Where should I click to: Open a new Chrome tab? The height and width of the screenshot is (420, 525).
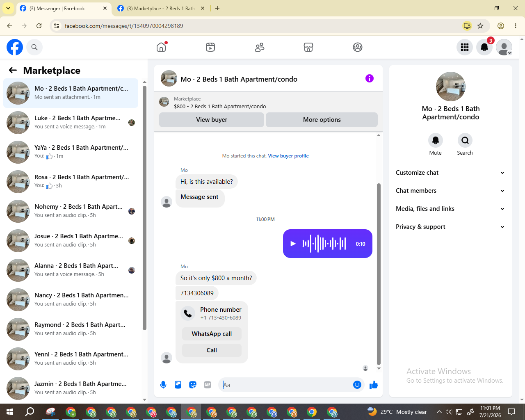point(217,8)
